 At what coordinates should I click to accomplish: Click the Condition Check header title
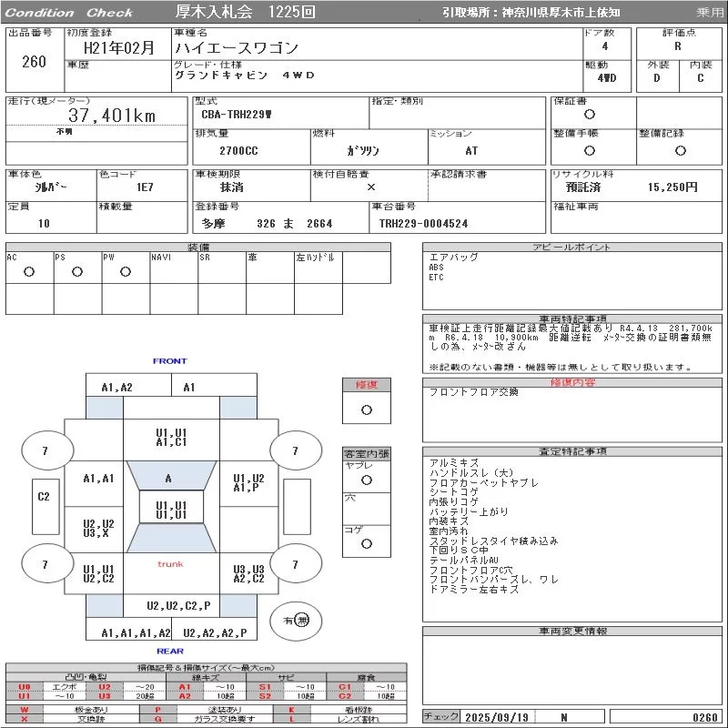tap(69, 13)
